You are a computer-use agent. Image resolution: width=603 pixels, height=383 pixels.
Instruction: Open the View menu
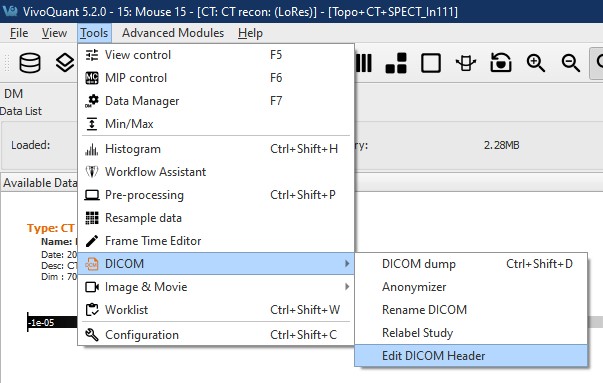(54, 33)
